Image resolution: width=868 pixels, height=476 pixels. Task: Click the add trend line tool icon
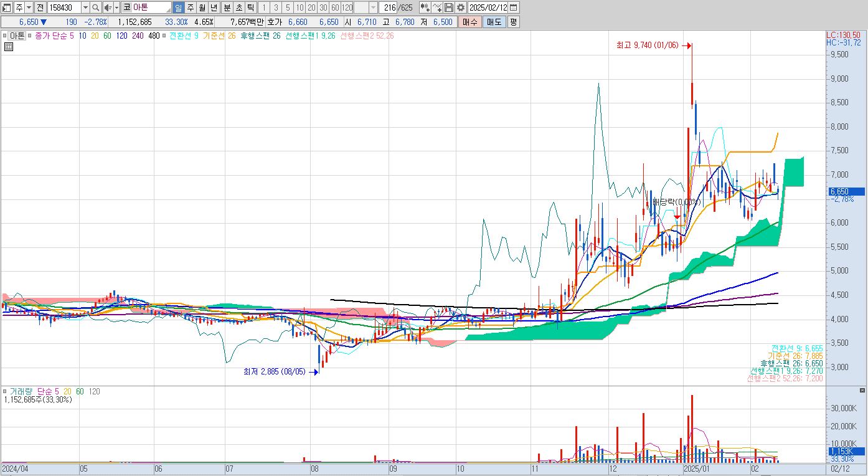(x=438, y=7)
